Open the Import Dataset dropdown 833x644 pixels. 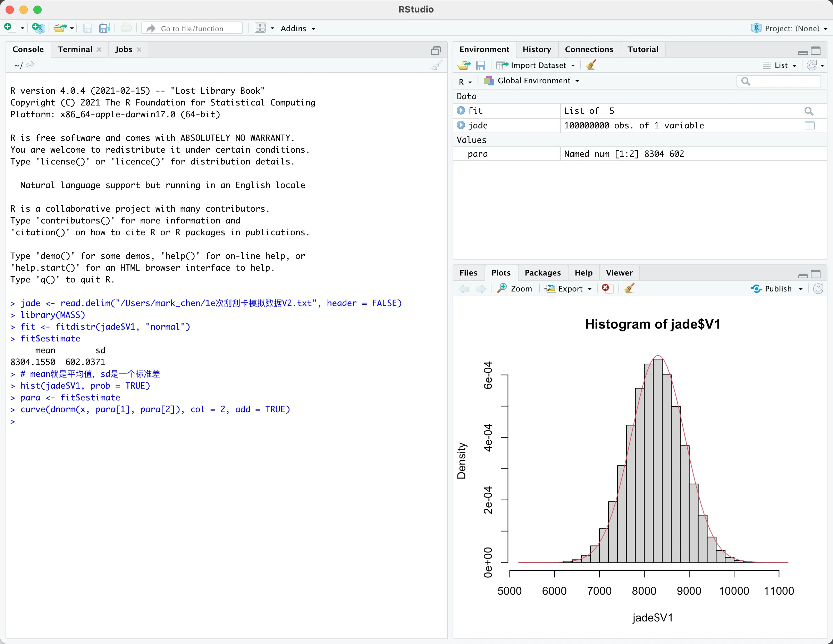point(536,66)
